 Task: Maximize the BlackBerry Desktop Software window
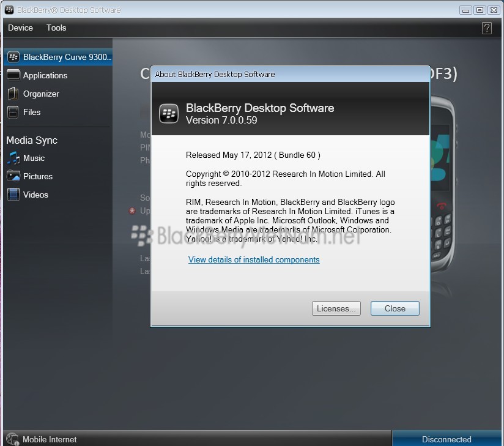pos(480,10)
